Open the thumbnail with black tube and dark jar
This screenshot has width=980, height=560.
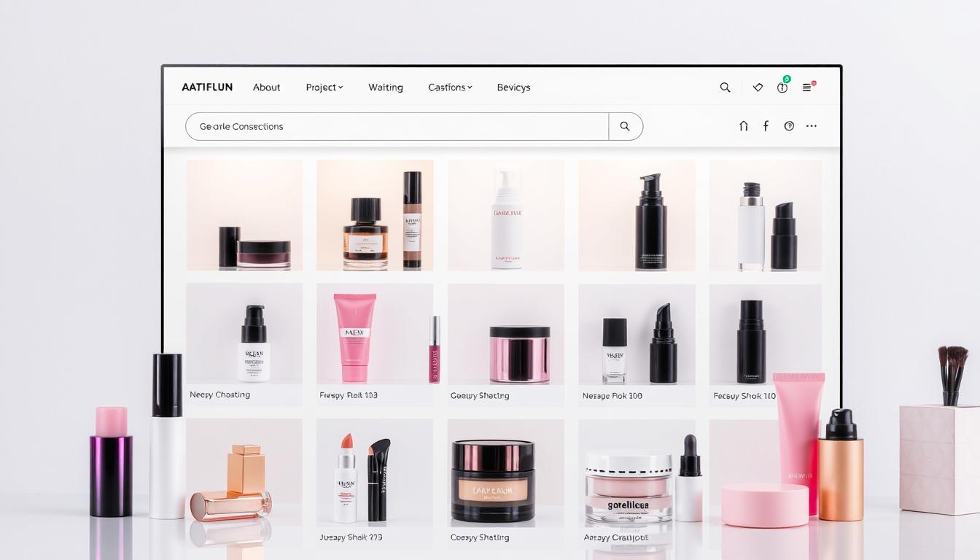[244, 215]
